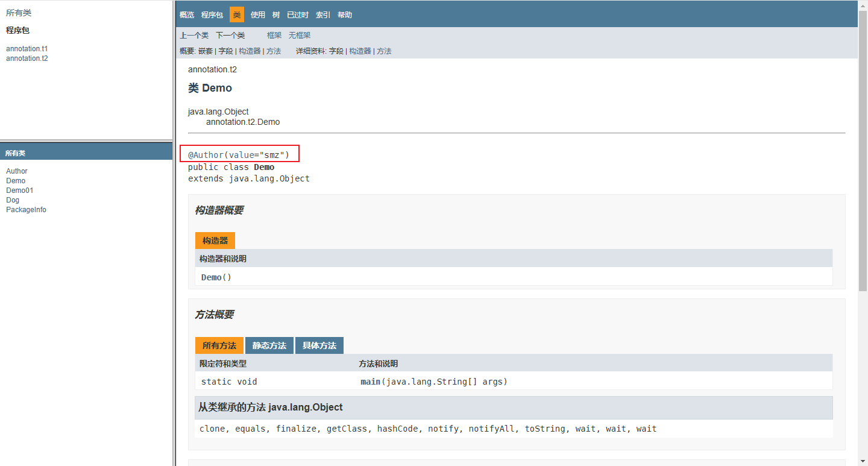This screenshot has width=868, height=466.
Task: Open the @Author annotation link in the declaration
Action: (206, 155)
